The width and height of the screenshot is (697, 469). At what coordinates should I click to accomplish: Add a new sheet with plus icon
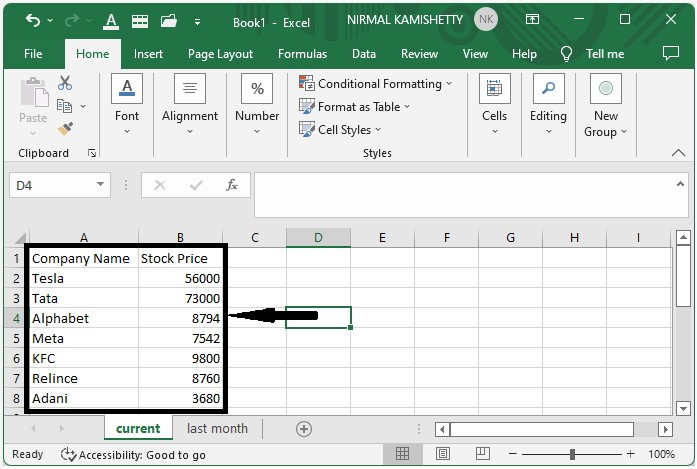pos(304,428)
